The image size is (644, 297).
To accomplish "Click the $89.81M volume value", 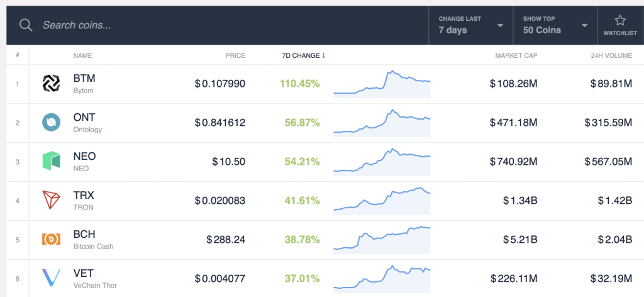I will [611, 84].
